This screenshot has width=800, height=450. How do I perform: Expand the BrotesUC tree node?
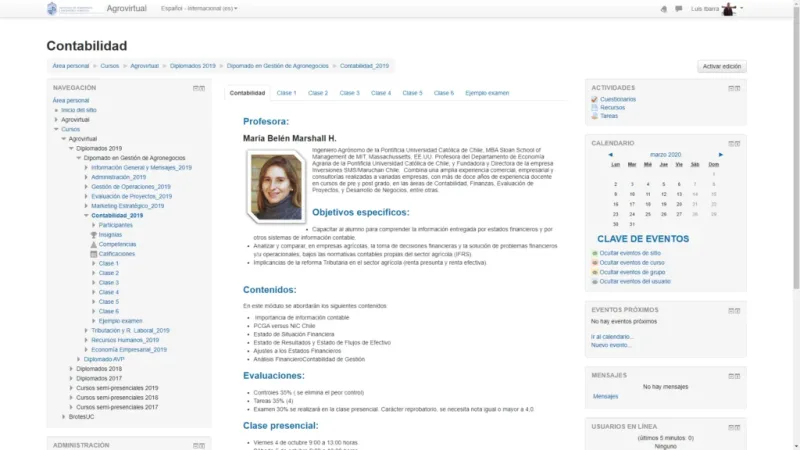[64, 417]
